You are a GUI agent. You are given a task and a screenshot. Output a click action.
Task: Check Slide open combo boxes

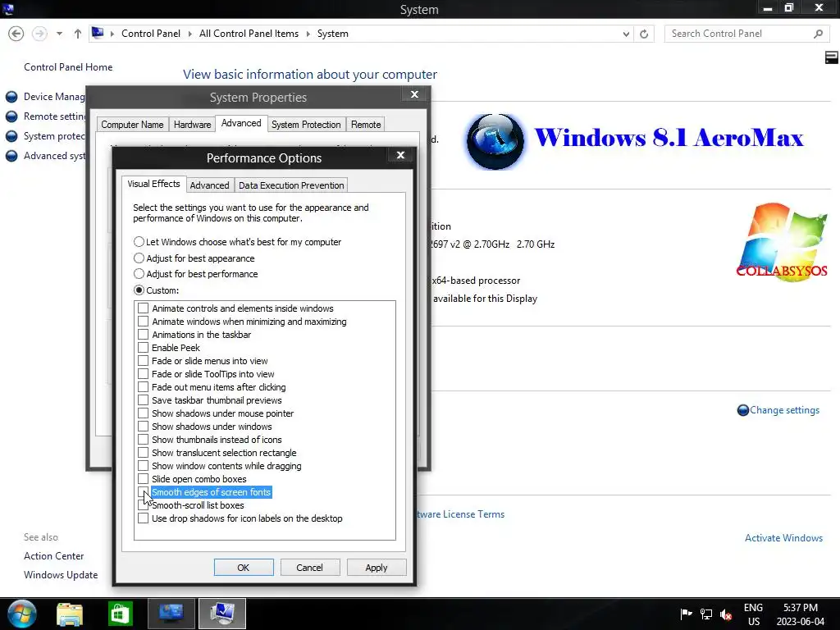143,479
